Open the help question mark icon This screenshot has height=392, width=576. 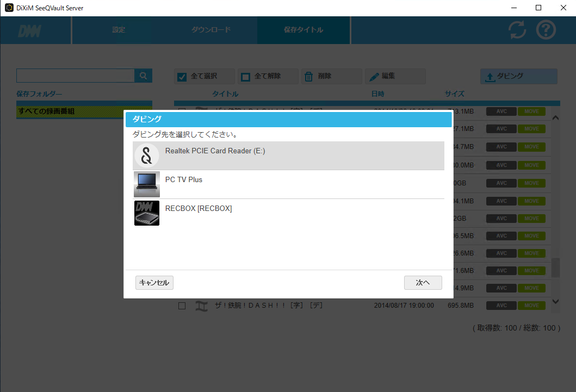pos(546,30)
